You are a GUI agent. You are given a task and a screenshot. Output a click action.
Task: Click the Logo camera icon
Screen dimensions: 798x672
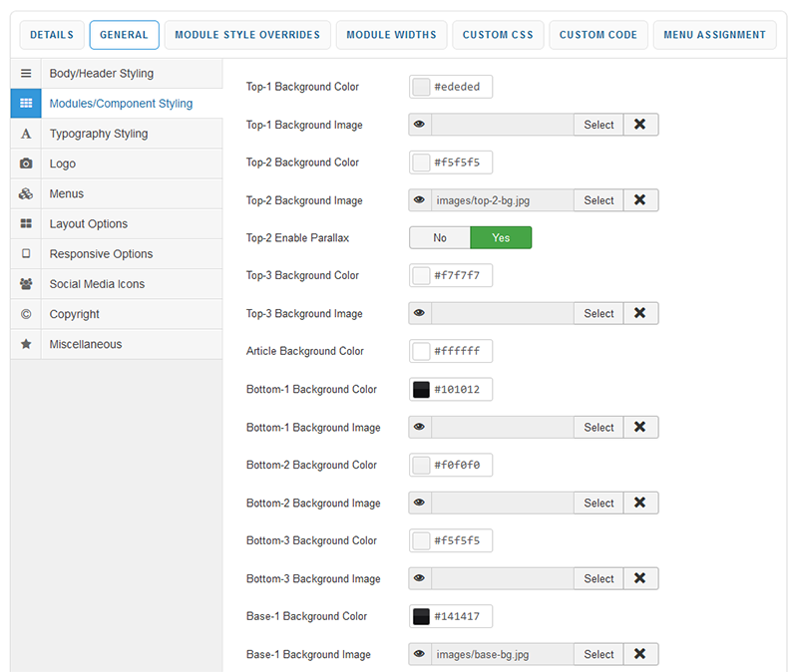click(26, 164)
